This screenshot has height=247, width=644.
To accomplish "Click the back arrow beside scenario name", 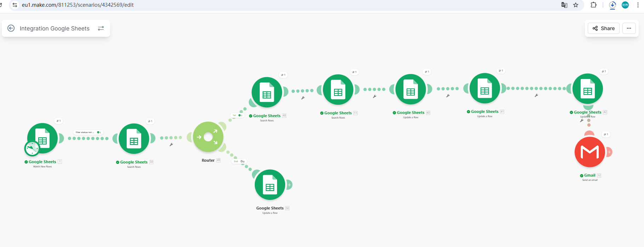I will click(x=11, y=28).
